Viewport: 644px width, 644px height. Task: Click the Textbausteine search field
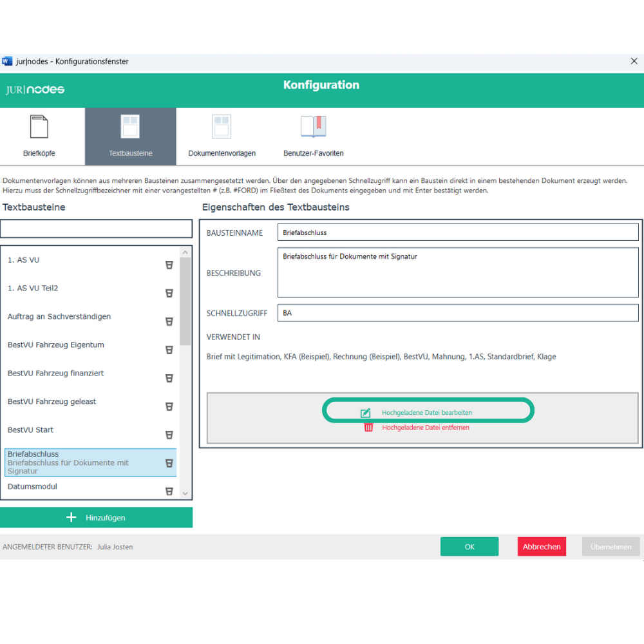click(96, 229)
